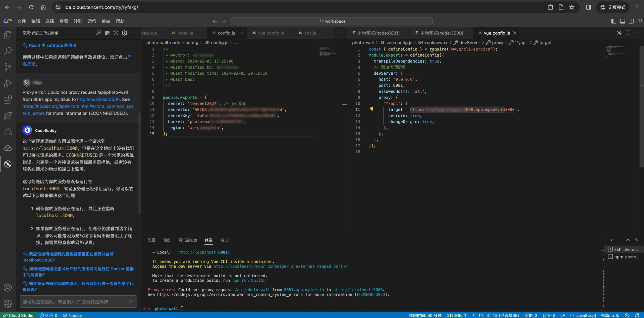Switch to the 端口 panel tab
This screenshot has width=644, height=318.
(x=224, y=240)
